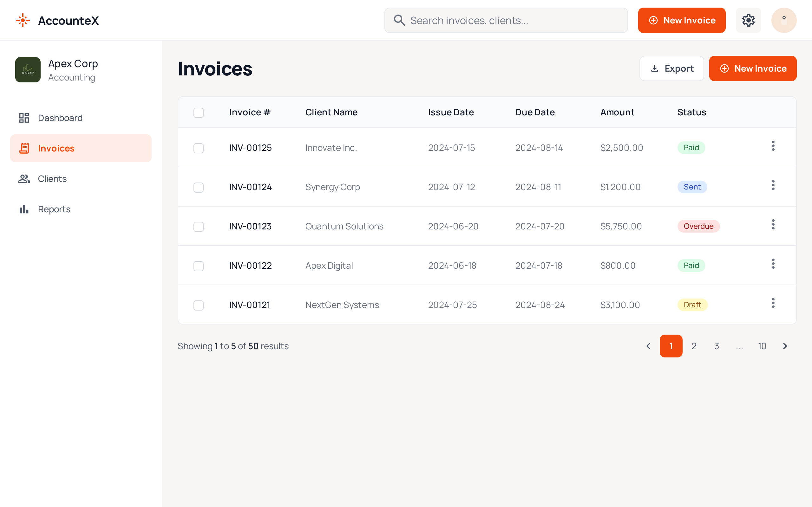Screen dimensions: 812x507
Task: Select the Clients people icon
Action: click(24, 179)
